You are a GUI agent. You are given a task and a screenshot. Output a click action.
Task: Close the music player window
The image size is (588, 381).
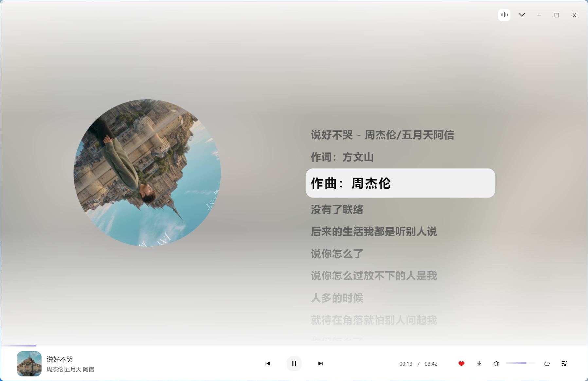(574, 15)
